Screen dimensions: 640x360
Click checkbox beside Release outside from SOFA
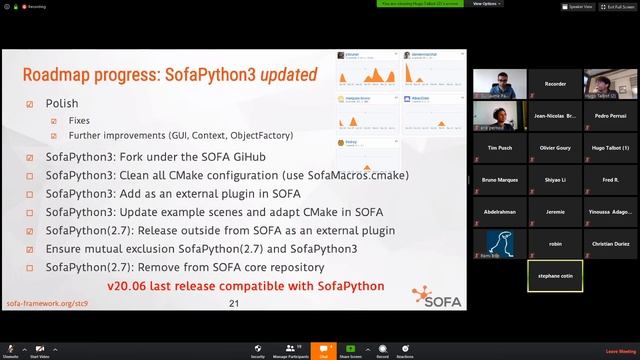(29, 231)
